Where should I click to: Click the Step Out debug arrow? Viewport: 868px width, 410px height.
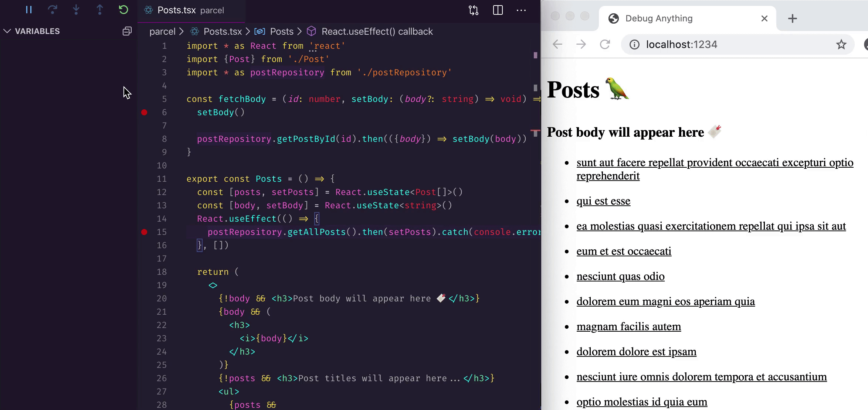point(100,10)
